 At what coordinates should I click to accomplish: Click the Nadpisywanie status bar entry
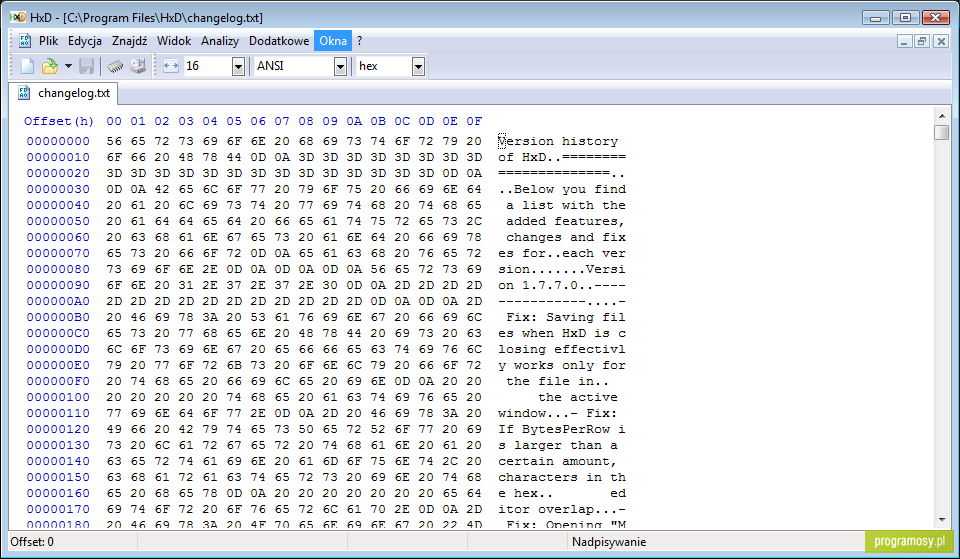click(x=609, y=542)
